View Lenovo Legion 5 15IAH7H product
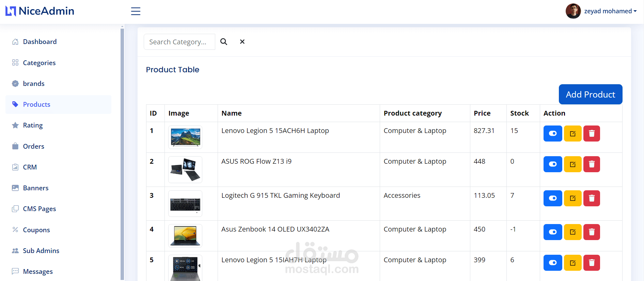 tap(553, 263)
